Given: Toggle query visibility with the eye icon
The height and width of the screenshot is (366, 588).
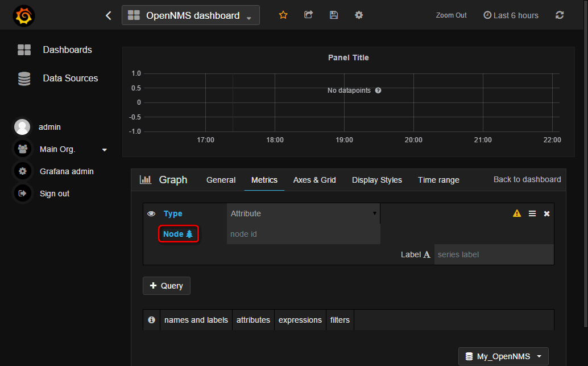Looking at the screenshot, I should pyautogui.click(x=151, y=213).
